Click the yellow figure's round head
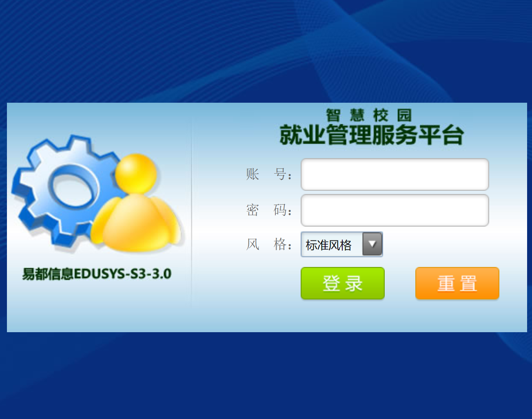Image resolution: width=532 pixels, height=419 pixels. [136, 173]
